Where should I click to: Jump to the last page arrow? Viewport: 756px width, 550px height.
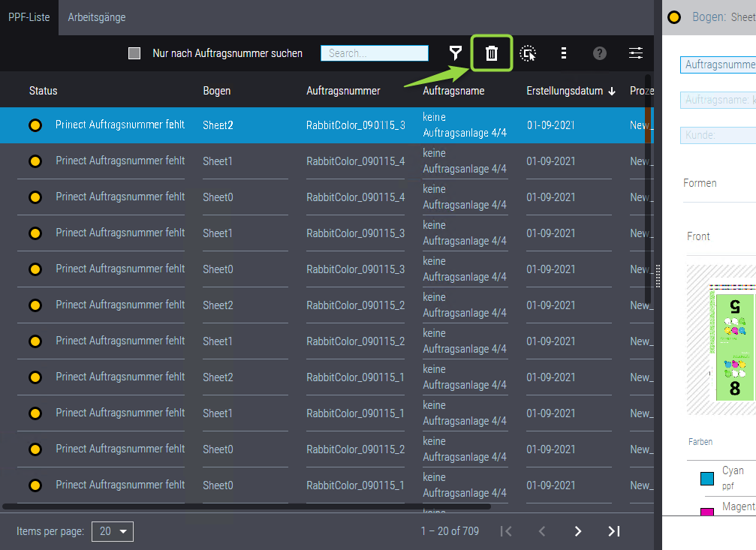click(x=613, y=531)
